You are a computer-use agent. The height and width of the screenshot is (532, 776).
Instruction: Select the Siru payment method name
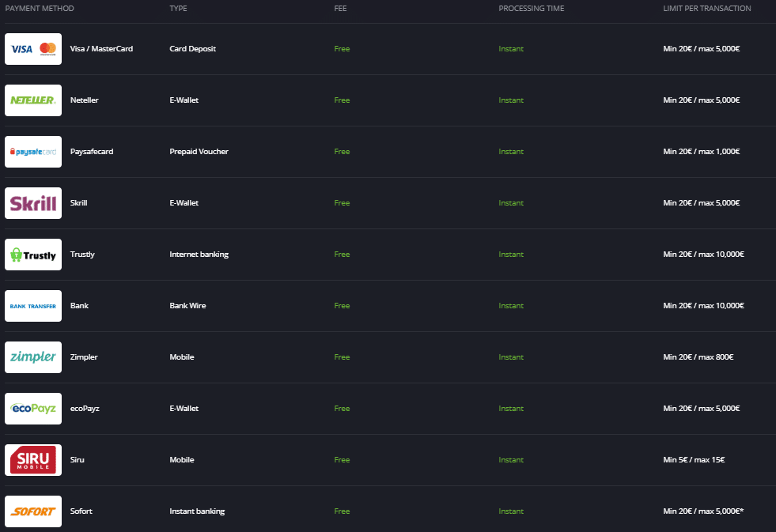pos(77,460)
